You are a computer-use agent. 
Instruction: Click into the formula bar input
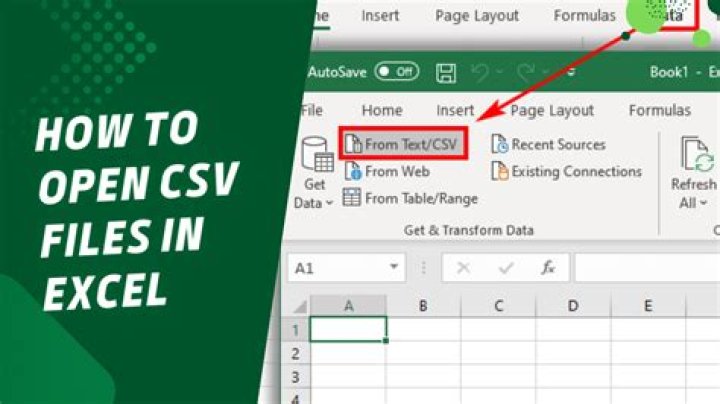point(647,268)
